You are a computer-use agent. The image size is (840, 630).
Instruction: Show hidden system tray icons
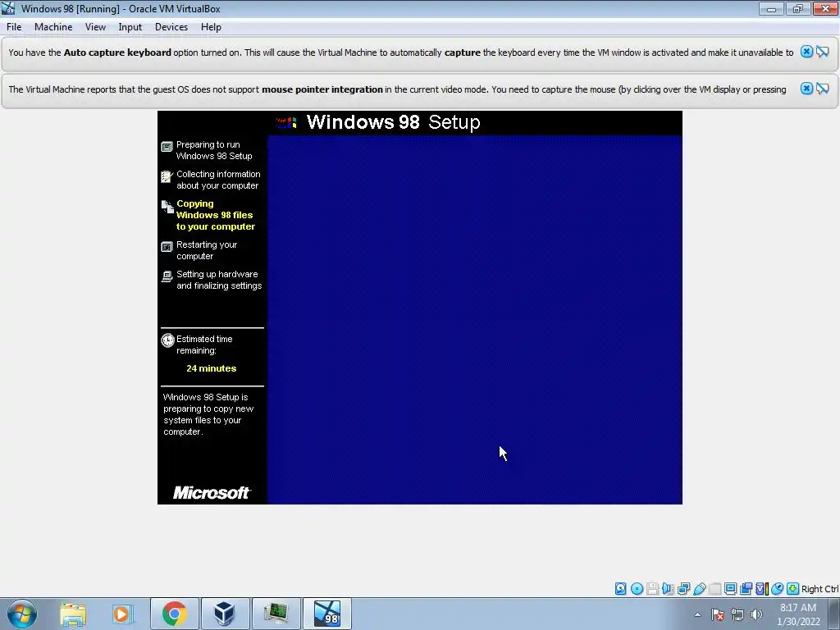[697, 614]
